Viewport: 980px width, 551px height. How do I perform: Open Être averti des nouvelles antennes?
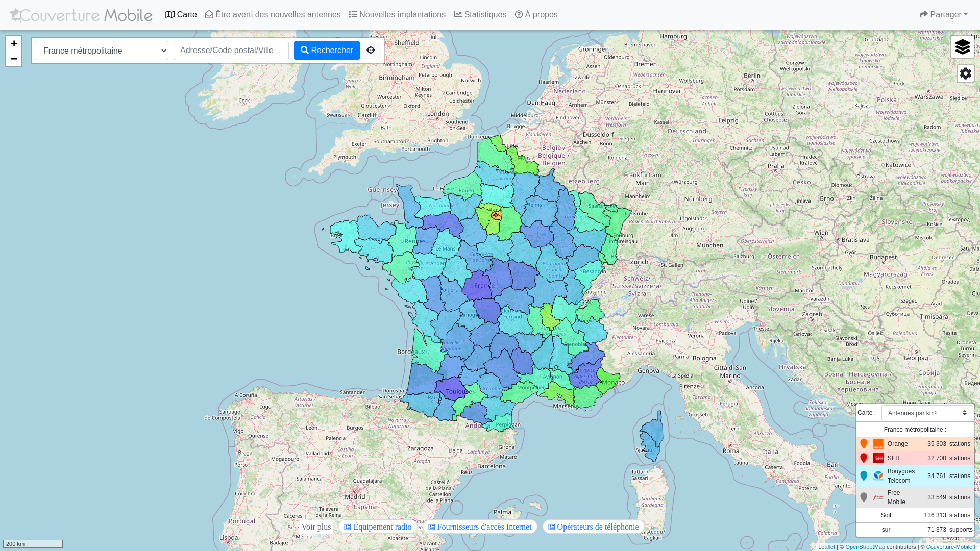point(273,15)
